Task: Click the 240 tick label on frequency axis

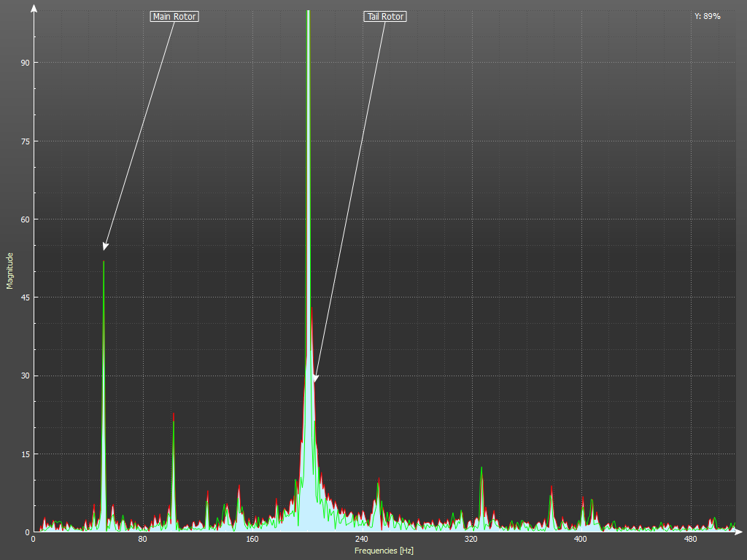Action: pos(361,540)
